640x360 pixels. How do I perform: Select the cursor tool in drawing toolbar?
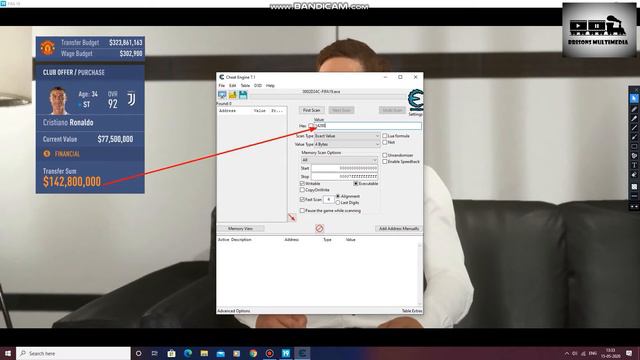tap(634, 98)
